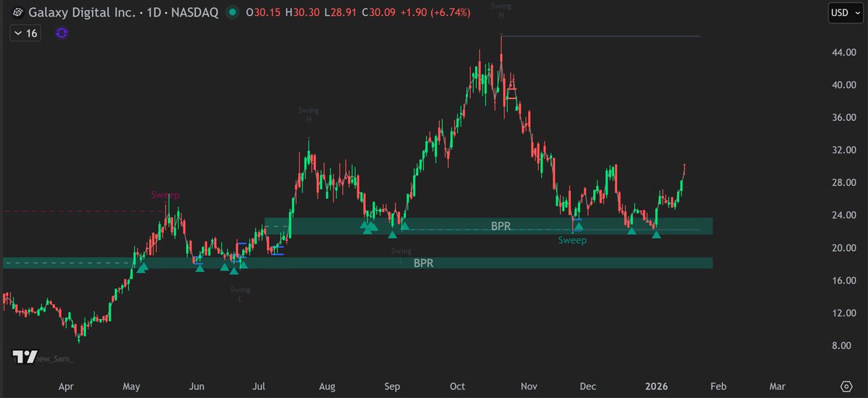Image resolution: width=868 pixels, height=398 pixels.
Task: Click the open price O30.15 value
Action: (x=264, y=12)
